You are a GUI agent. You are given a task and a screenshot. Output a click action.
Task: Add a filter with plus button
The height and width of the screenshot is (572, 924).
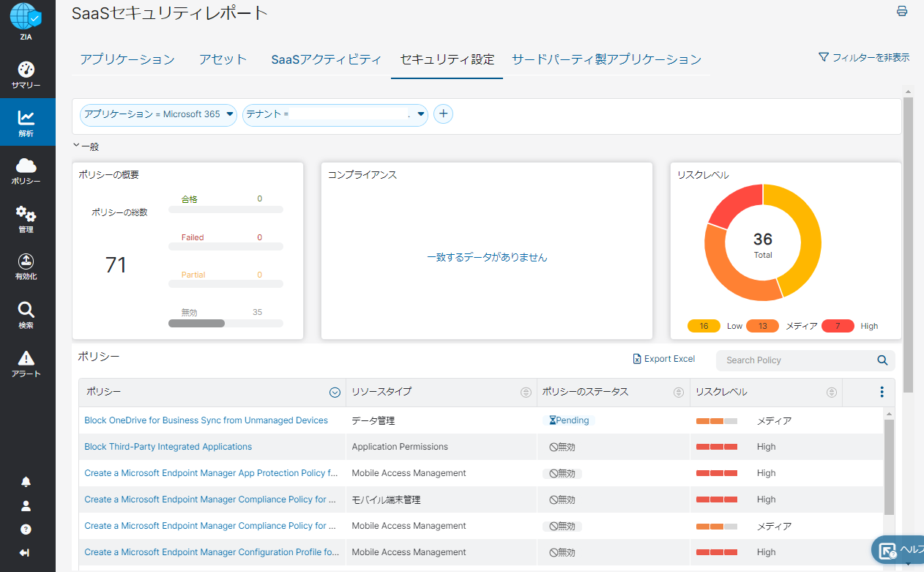pos(443,114)
